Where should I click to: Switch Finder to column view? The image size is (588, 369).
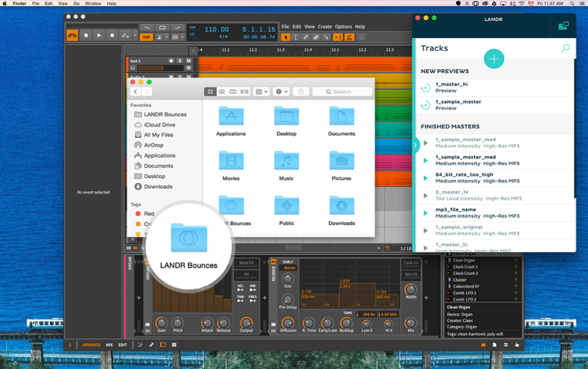[x=233, y=92]
